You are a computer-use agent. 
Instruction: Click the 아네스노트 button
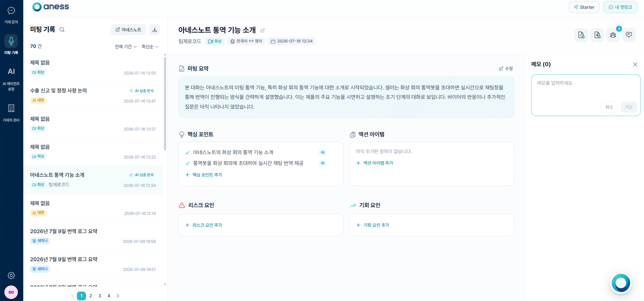click(x=128, y=30)
